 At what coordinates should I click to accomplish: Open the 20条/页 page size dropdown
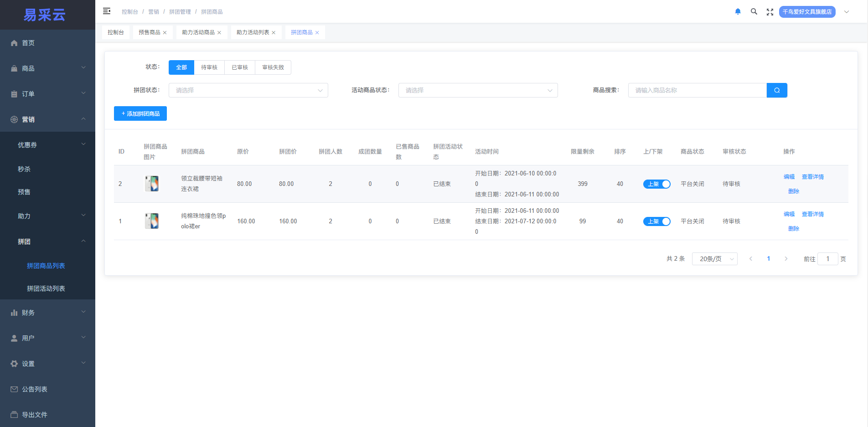pos(714,258)
